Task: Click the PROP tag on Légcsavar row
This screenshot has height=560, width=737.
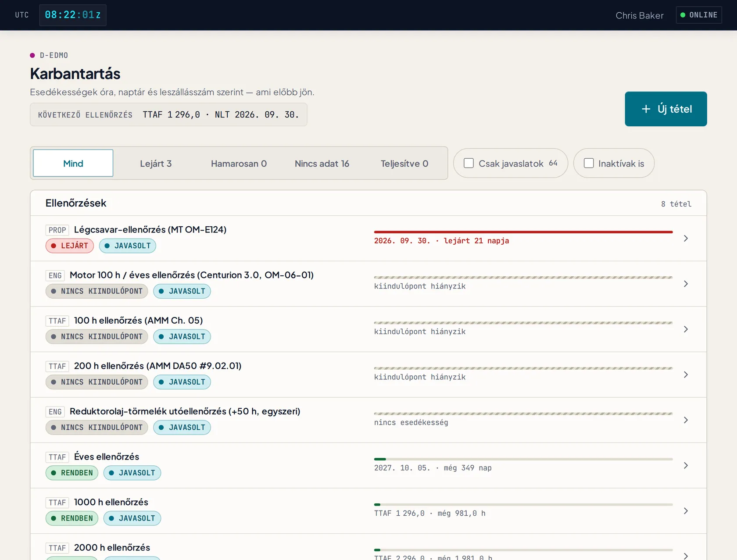Action: click(57, 230)
